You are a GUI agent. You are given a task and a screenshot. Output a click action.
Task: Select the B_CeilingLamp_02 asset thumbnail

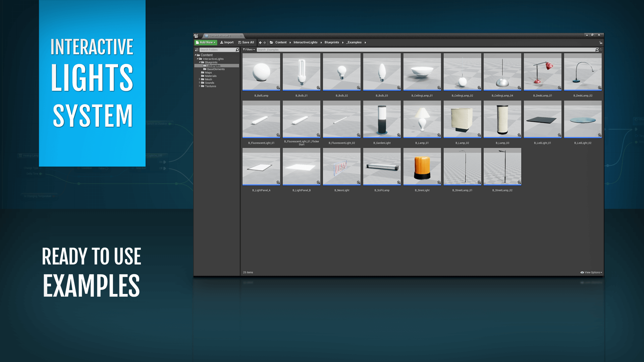point(463,72)
